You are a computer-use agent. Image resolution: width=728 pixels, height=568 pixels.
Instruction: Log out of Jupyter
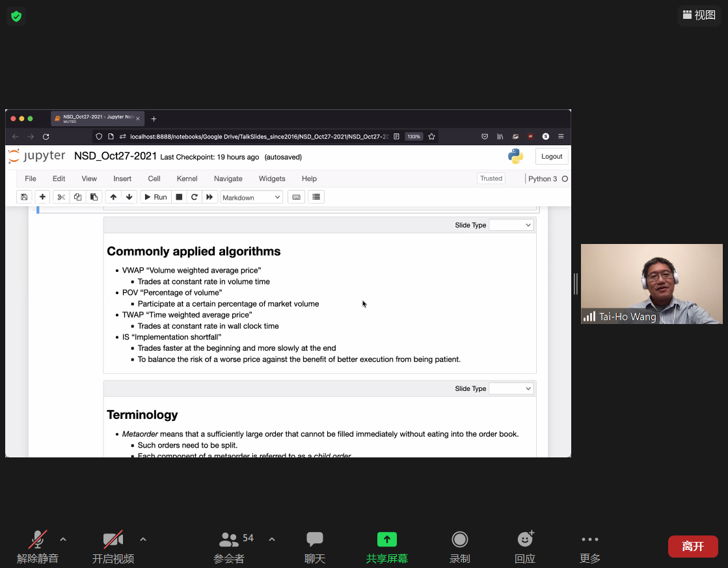(552, 157)
